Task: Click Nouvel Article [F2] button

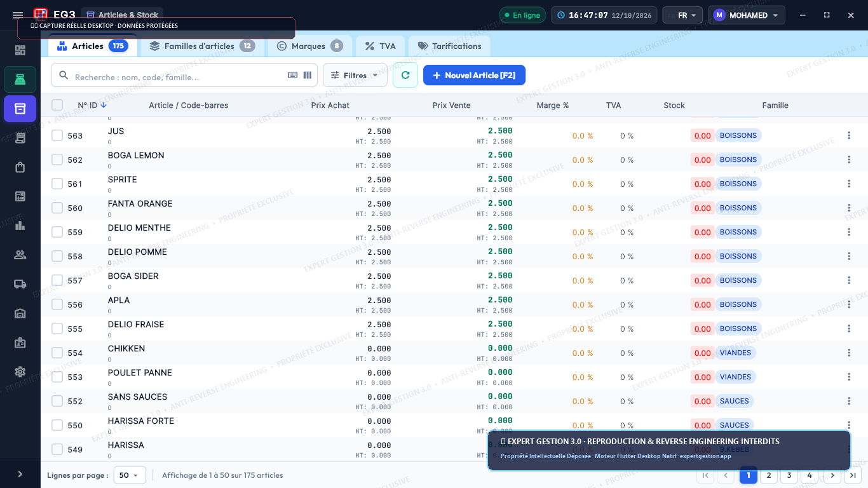Action: coord(474,75)
